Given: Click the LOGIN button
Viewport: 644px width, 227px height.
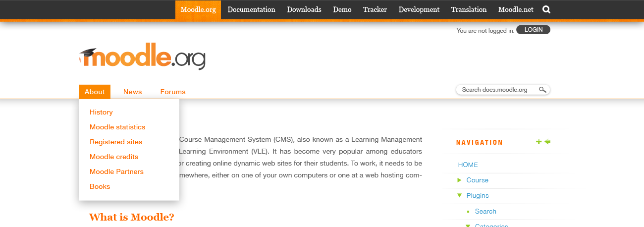Looking at the screenshot, I should coord(533,30).
